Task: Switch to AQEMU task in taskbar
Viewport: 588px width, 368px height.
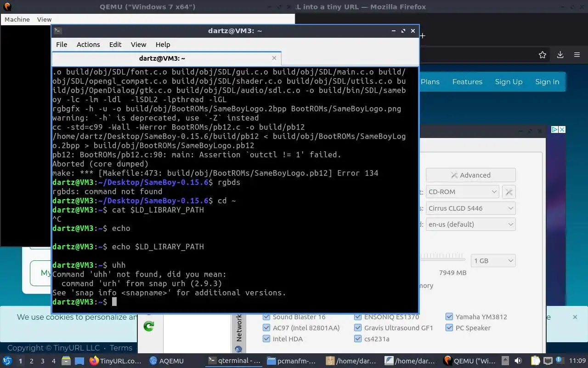Action: coord(167,361)
